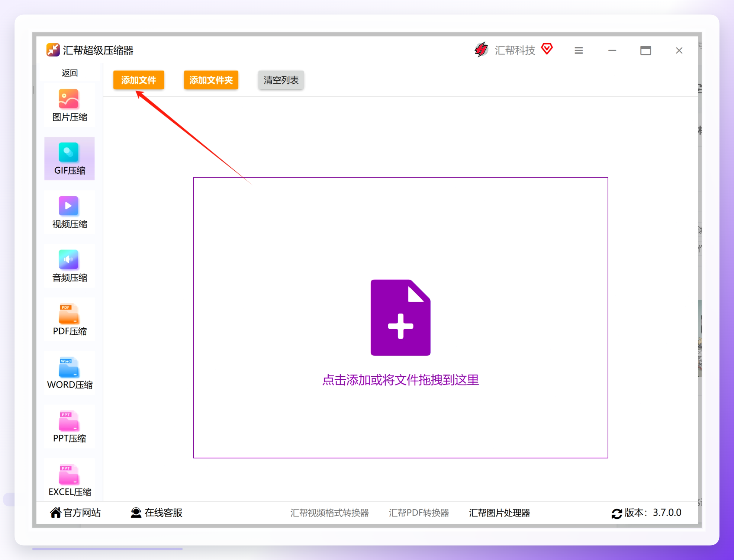Image resolution: width=734 pixels, height=560 pixels.
Task: Click the red diamond VIP icon
Action: (547, 49)
